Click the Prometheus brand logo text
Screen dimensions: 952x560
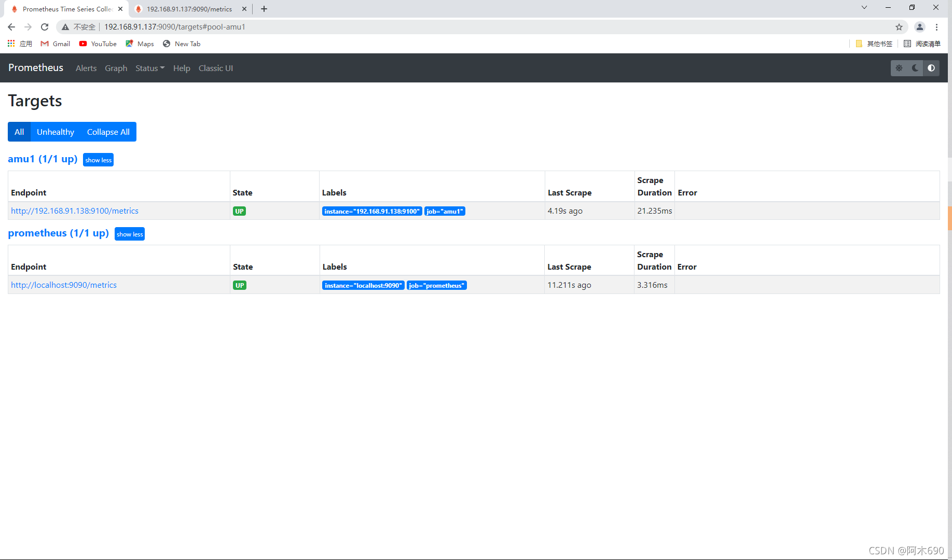[x=36, y=68]
